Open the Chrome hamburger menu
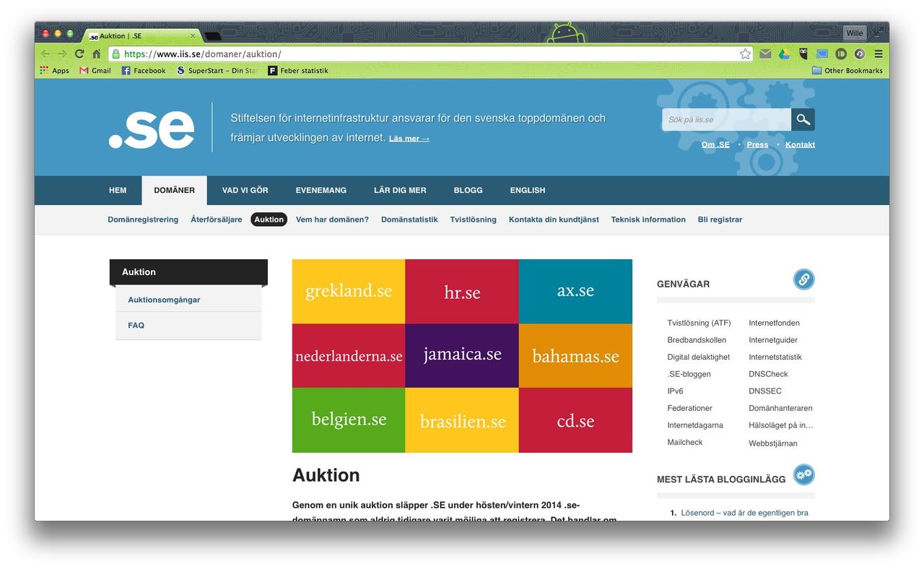 coord(878,54)
